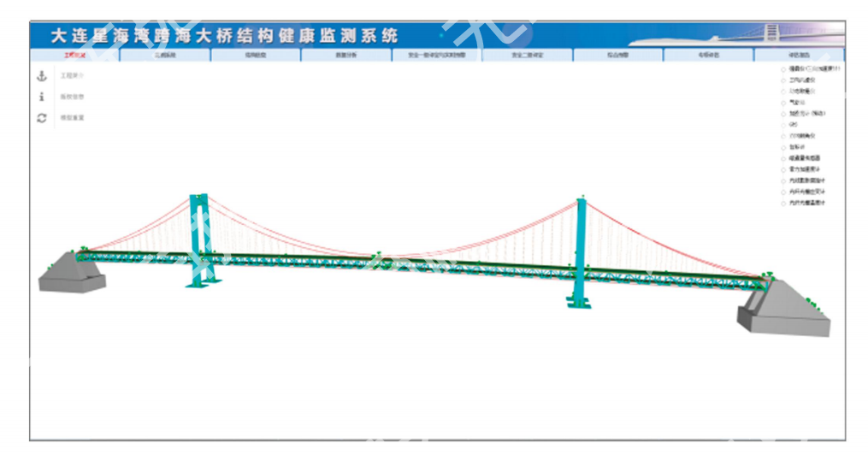Select the first sensor radio button 强震仪
The width and height of the screenshot is (868, 455).
pos(783,68)
